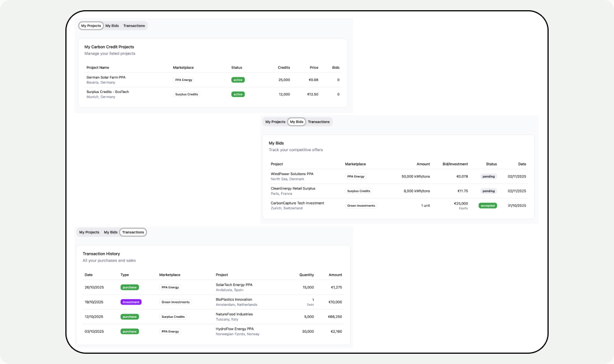The width and height of the screenshot is (614, 364).
Task: Select My Projects tab in top panel
Action: coord(91,26)
